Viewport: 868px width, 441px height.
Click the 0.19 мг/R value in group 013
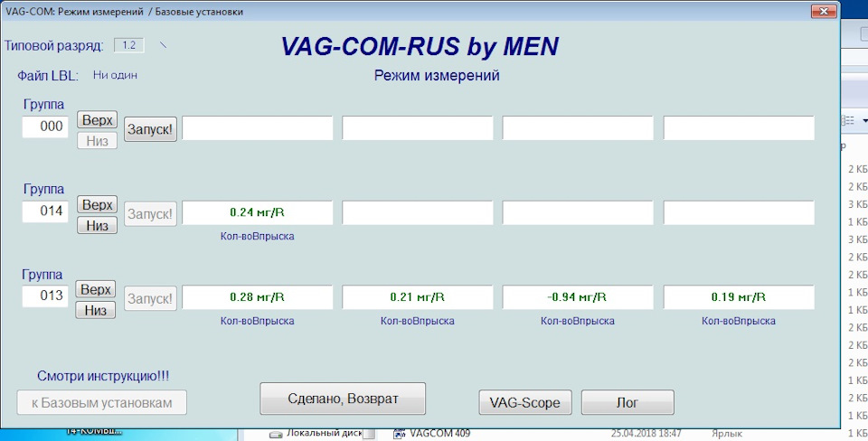(x=739, y=297)
